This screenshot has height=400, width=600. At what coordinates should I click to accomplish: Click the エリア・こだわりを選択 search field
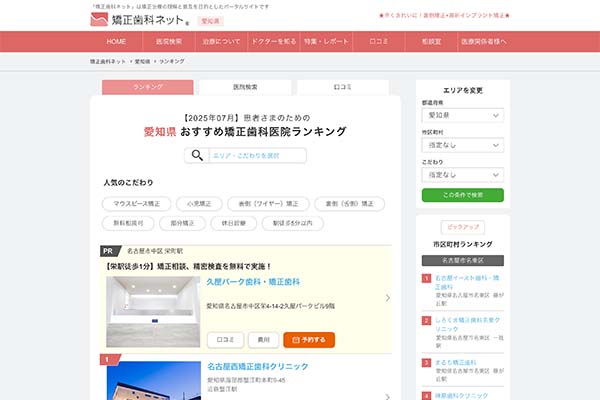tap(257, 156)
